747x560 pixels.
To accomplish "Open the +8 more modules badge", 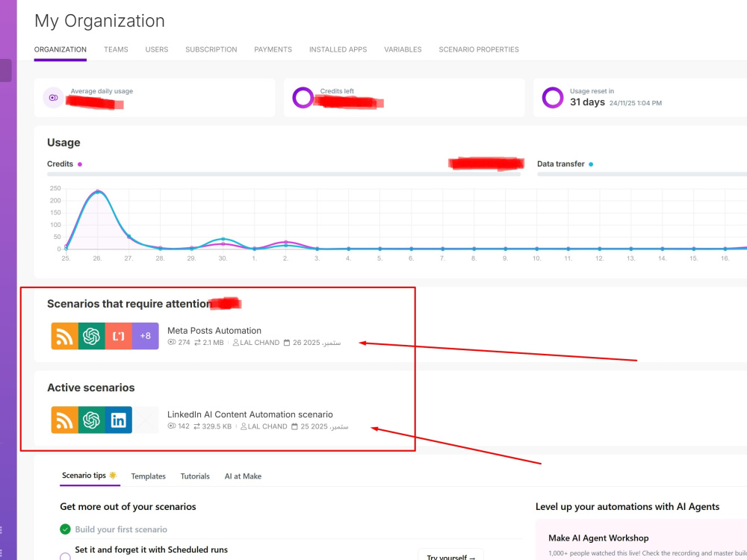I will [x=146, y=336].
